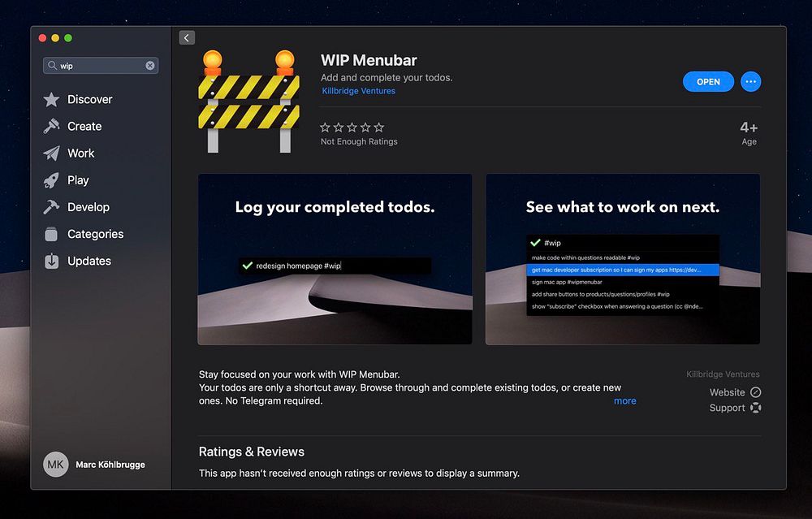Expand the description with more

tap(625, 401)
